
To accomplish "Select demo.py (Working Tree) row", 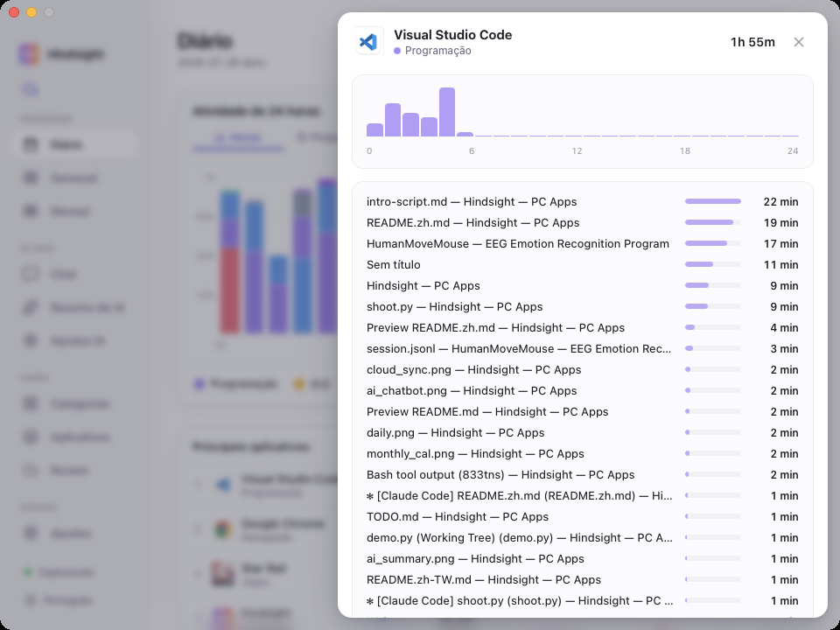I will [x=583, y=537].
